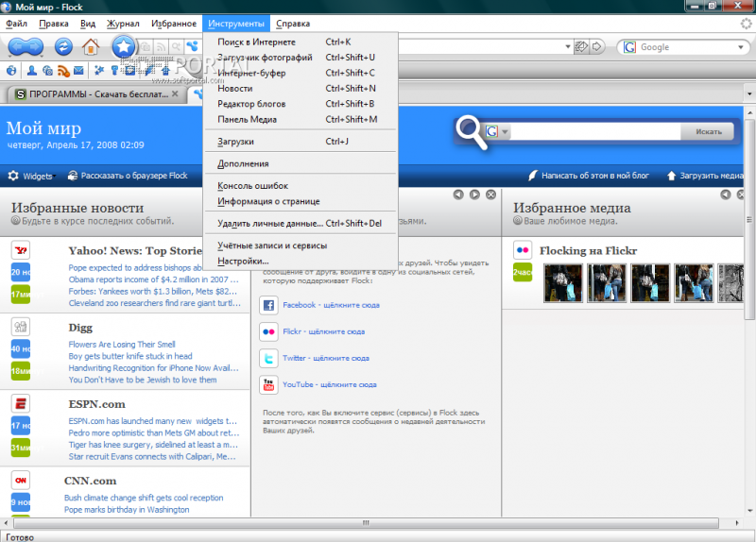Close the friends widget with its X button
The image size is (756, 542).
pos(490,195)
